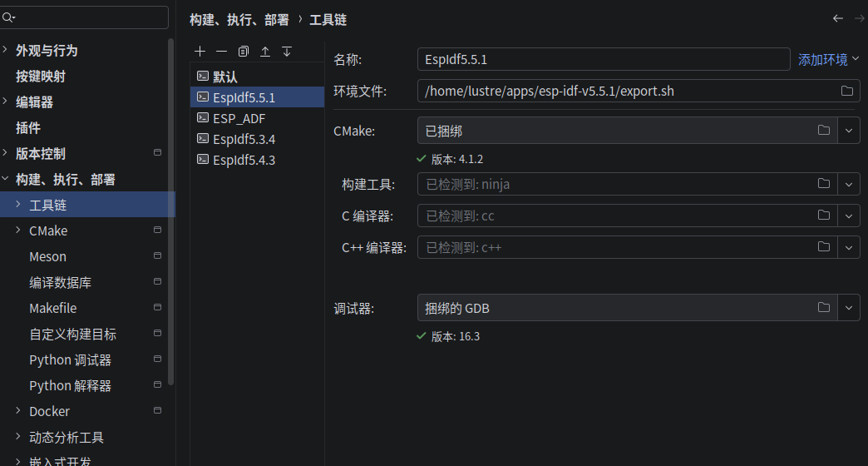Move toolchain up with arrow icon

pos(265,52)
